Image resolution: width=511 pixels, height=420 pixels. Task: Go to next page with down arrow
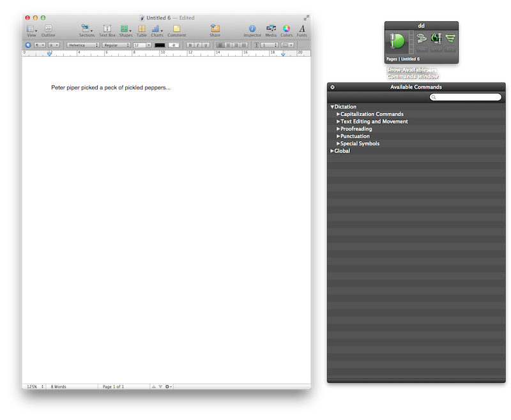pos(160,386)
